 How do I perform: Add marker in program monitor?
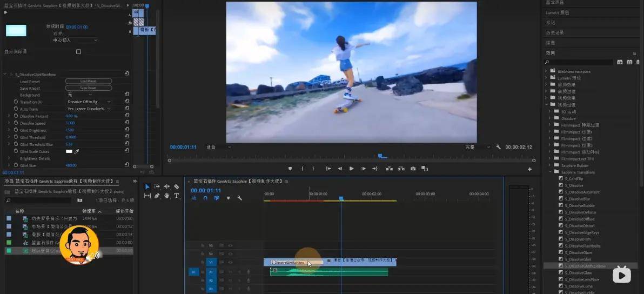point(290,169)
